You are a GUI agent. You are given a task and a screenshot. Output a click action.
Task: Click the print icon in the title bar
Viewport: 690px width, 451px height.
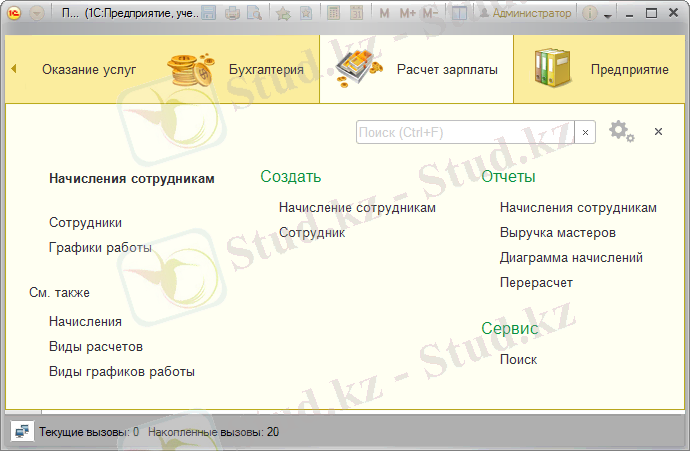point(232,14)
